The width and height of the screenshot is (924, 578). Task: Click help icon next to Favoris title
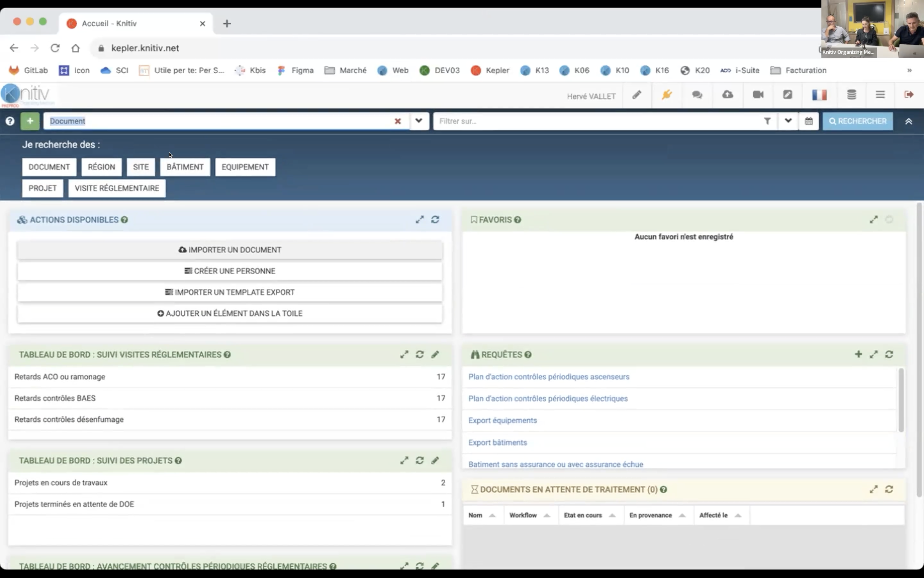point(517,220)
